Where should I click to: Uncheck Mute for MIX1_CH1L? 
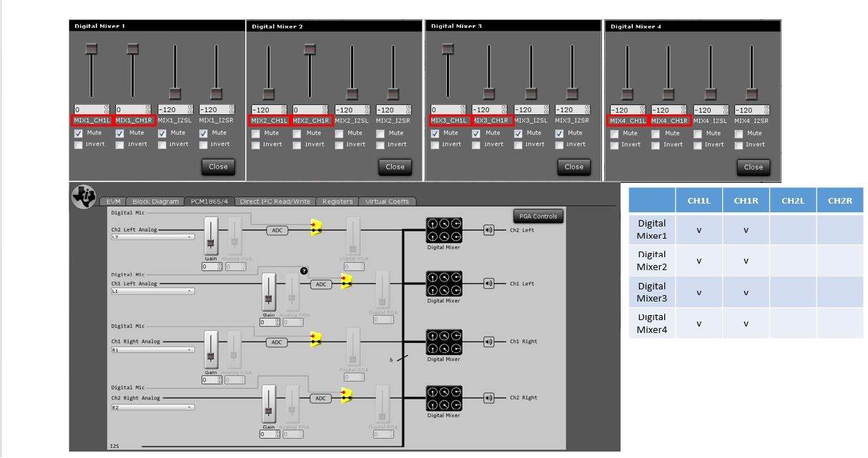click(79, 133)
